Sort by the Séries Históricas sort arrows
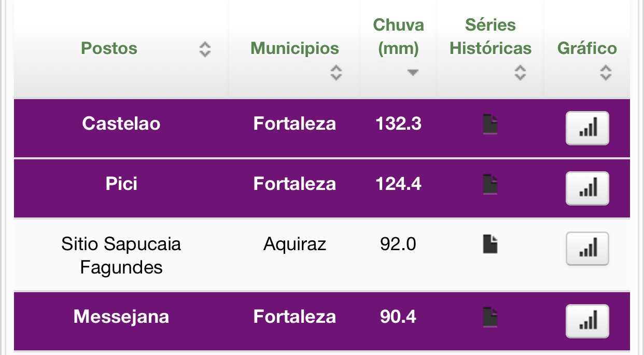 coord(520,73)
